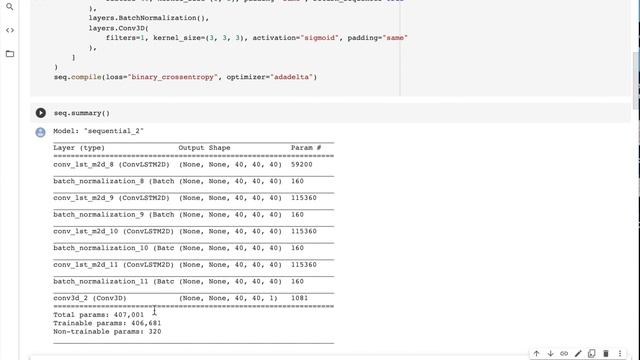Screen dimensions: 640x360
Task: Click the "binary_crossentropy" loss string
Action: (x=173, y=77)
